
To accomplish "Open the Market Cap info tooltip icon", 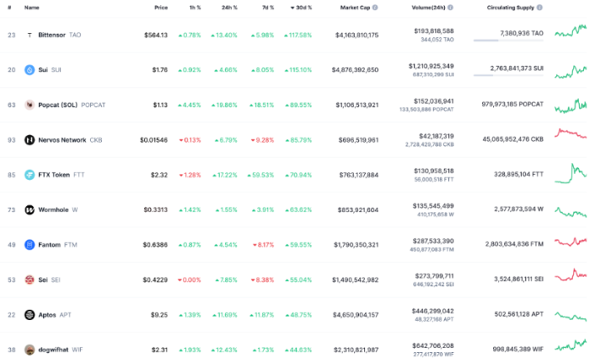I will point(375,7).
